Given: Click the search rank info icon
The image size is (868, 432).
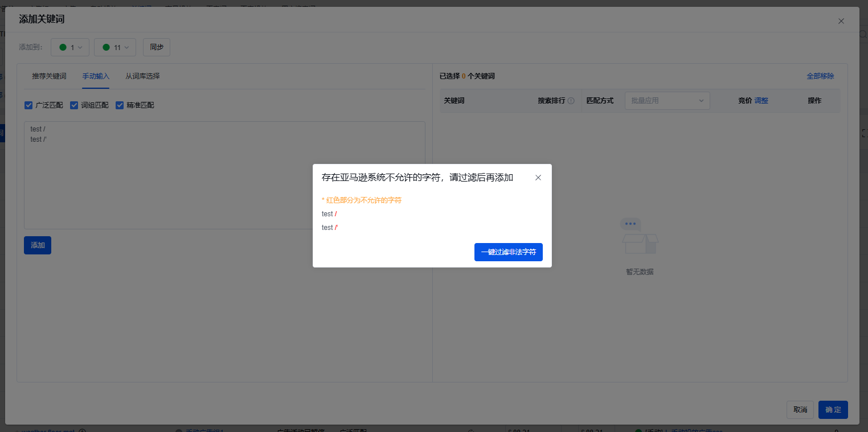Looking at the screenshot, I should click(x=571, y=101).
